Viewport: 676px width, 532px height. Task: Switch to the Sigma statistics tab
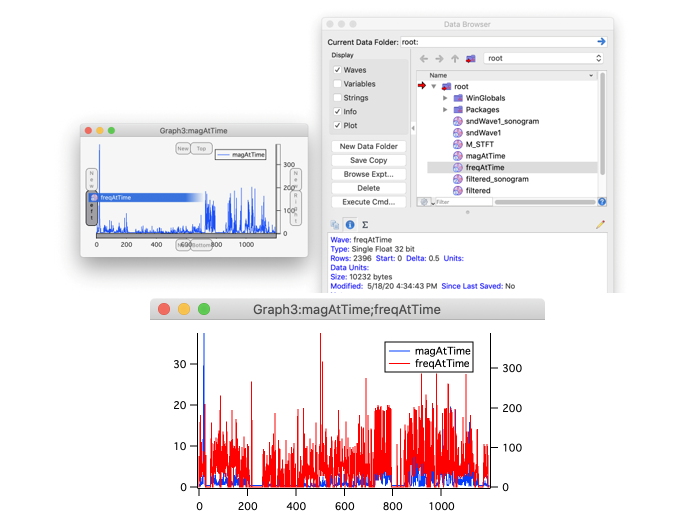pos(365,225)
